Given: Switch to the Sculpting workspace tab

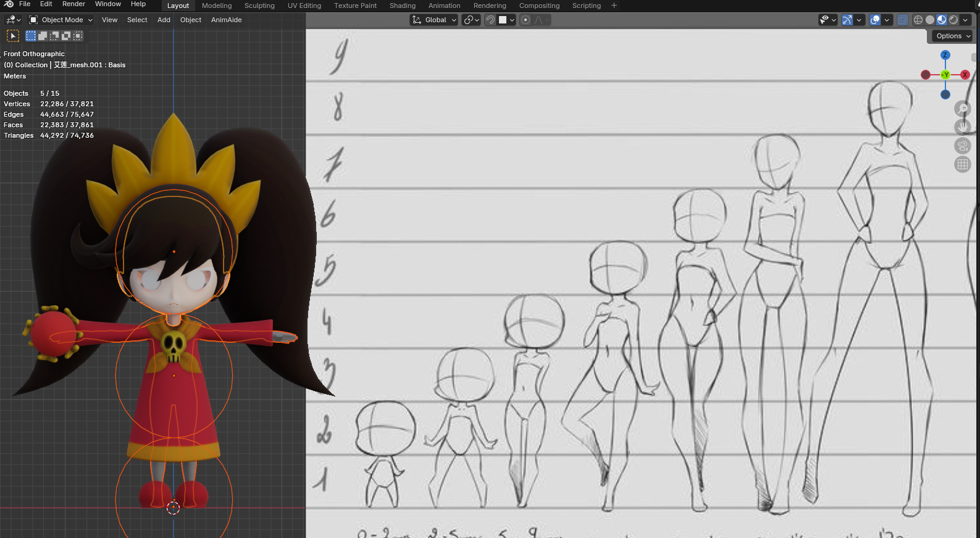Looking at the screenshot, I should 259,6.
